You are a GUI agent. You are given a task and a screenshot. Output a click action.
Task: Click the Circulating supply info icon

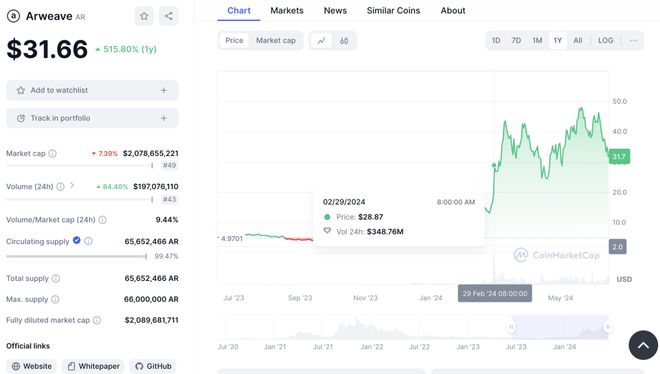click(x=88, y=241)
